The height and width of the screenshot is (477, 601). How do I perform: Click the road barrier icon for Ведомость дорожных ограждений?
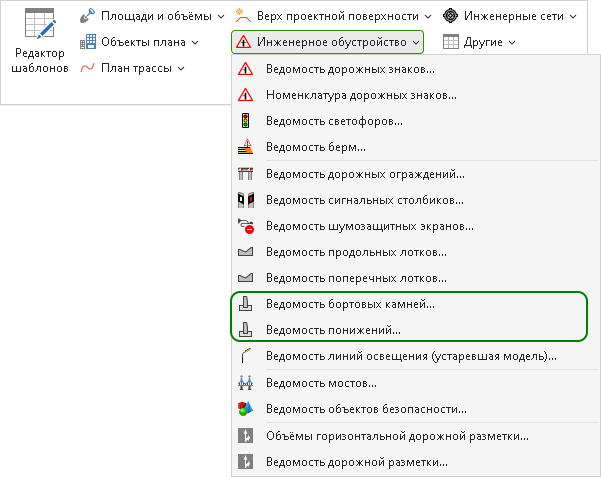tap(245, 174)
